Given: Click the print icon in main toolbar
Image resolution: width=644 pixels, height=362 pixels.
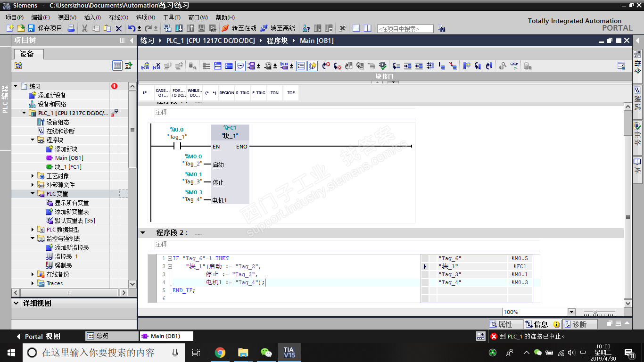Looking at the screenshot, I should click(71, 28).
